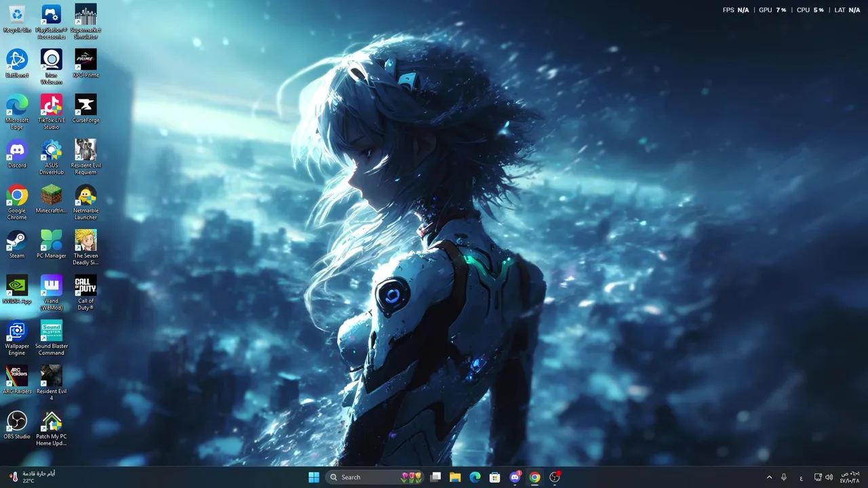Open Task View from the taskbar
This screenshot has width=868, height=488.
tap(436, 477)
